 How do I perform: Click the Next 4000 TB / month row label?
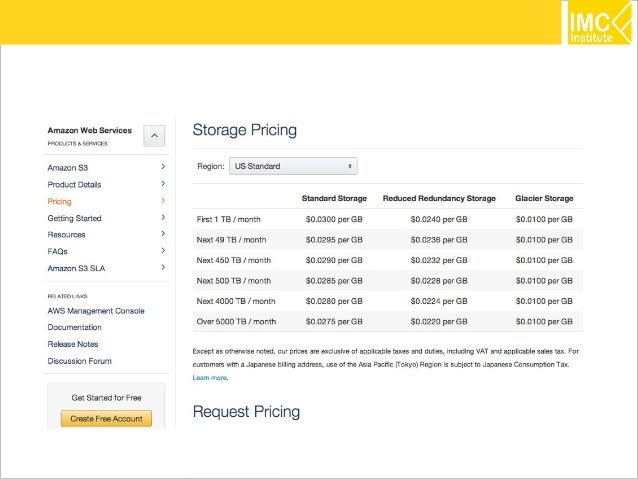[236, 301]
